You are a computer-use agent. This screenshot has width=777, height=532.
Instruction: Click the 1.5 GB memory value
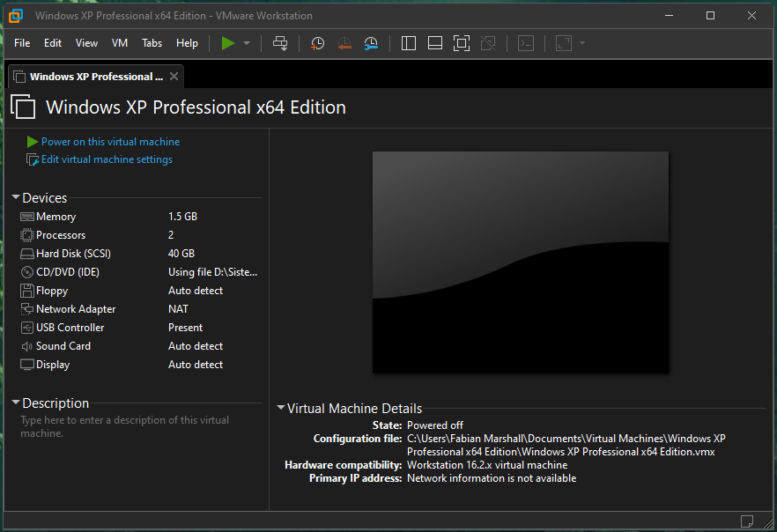(x=183, y=217)
